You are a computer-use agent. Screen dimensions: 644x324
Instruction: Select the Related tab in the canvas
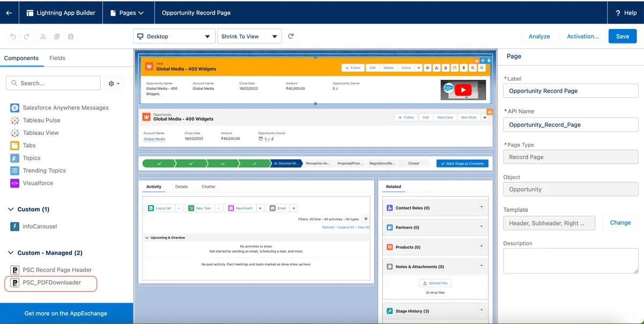click(x=393, y=186)
